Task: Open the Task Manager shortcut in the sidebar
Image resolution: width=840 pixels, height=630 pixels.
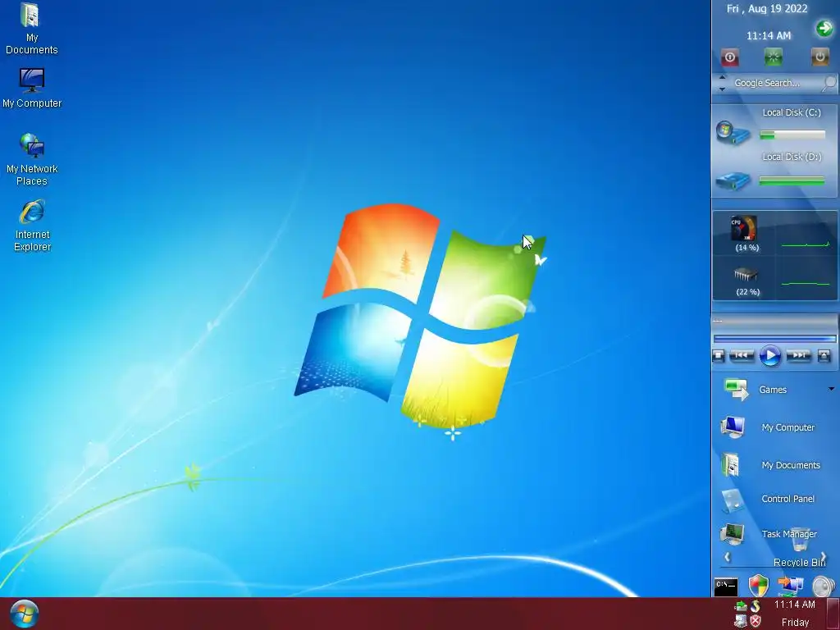Action: [768, 534]
